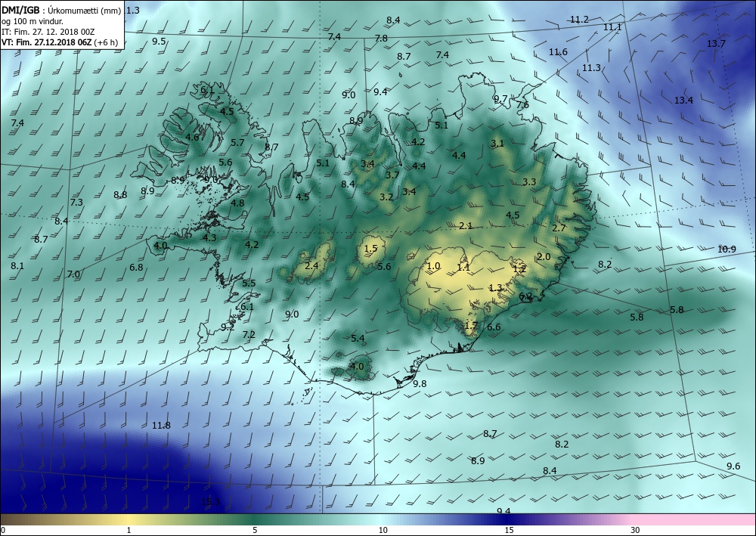Click the map value 1.0 on the glacier
The width and height of the screenshot is (756, 536).
tap(434, 266)
